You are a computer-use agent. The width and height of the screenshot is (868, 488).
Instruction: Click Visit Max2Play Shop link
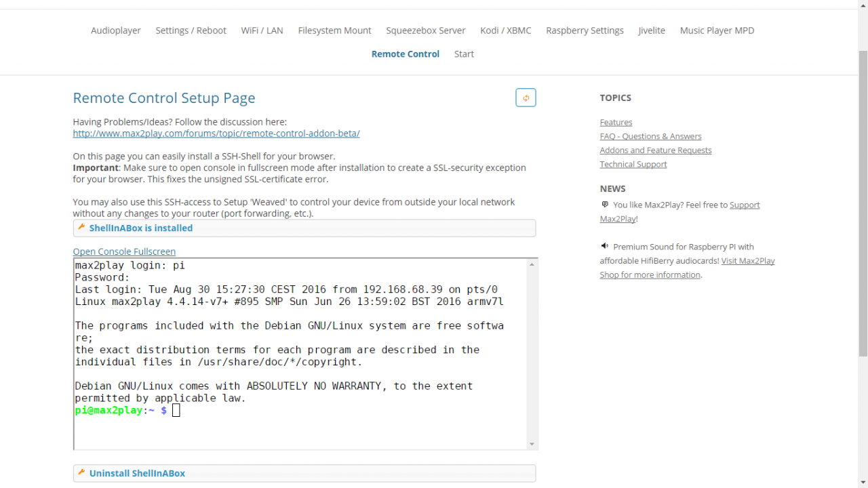[x=688, y=267]
